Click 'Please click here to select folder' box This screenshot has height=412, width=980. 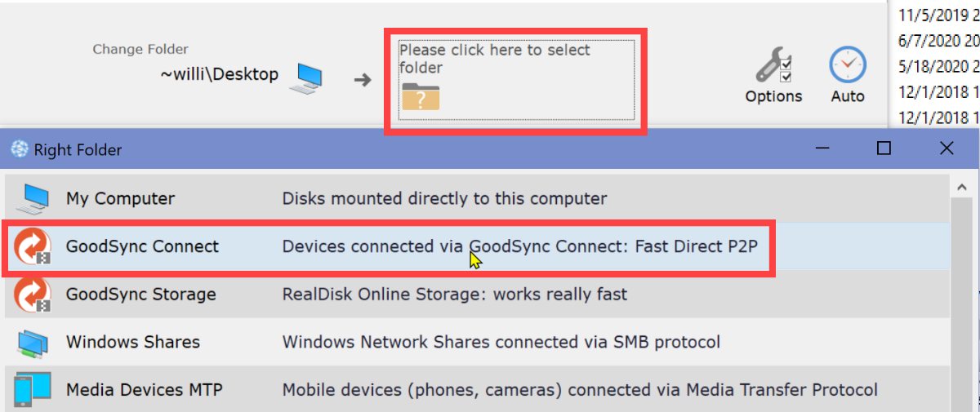coord(515,80)
